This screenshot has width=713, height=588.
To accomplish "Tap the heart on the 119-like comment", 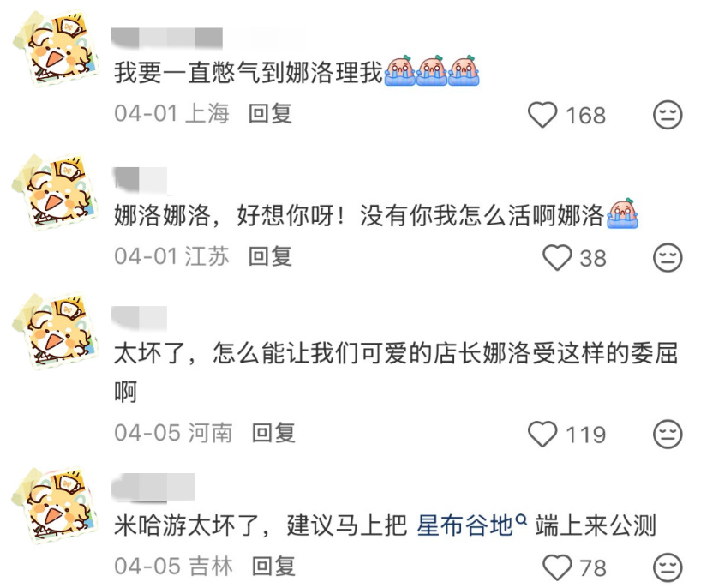I will coord(542,434).
